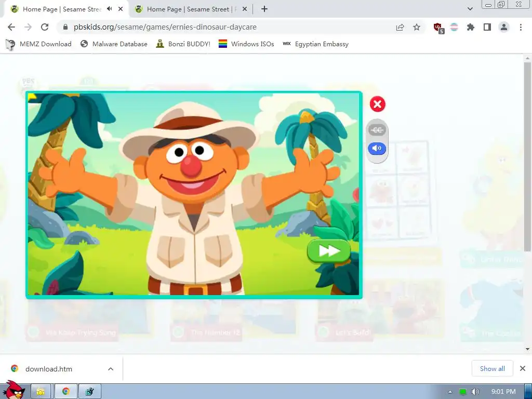Close the Ernie dinosaur game overlay
This screenshot has height=399, width=532.
click(377, 104)
